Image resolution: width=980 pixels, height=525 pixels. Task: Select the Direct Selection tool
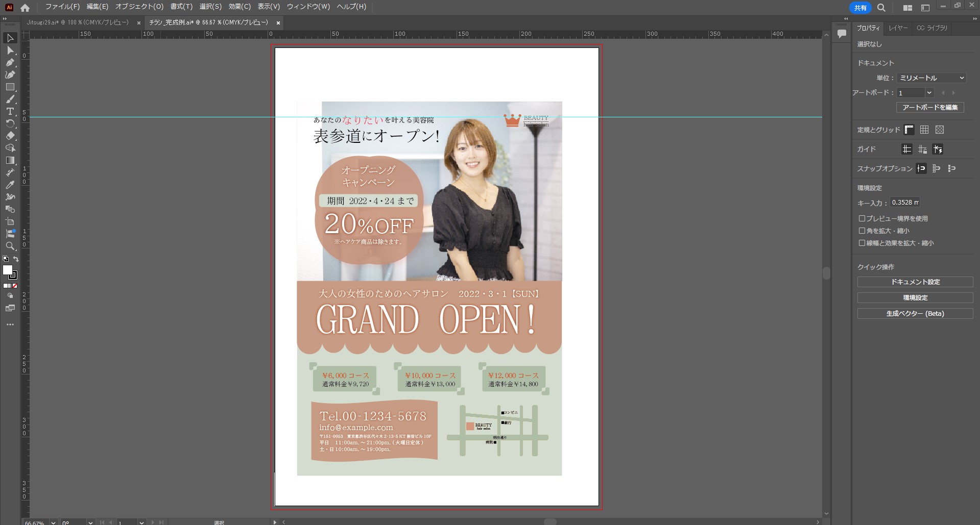coord(10,51)
